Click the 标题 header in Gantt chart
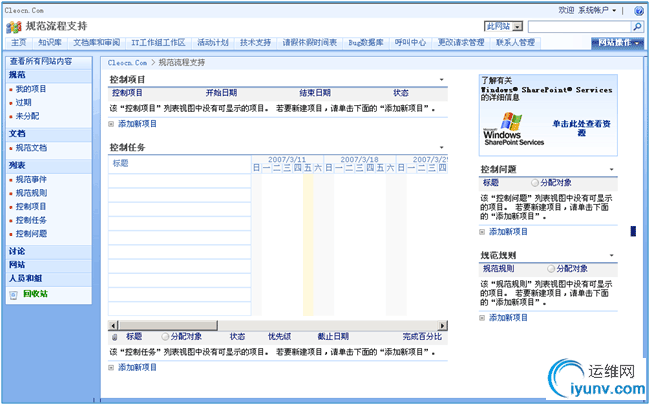The image size is (651, 405). tap(120, 163)
